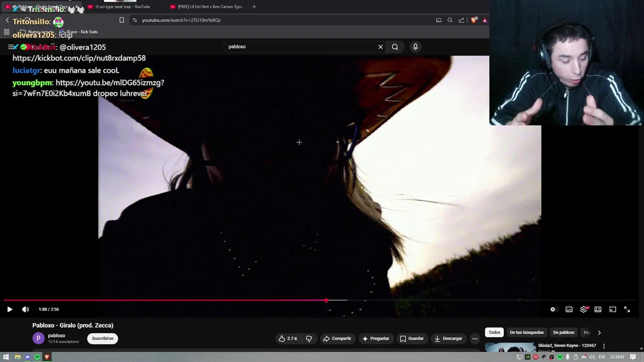Screen dimensions: 644x362
Task: Bookmark this page in browser
Action: tap(122, 20)
